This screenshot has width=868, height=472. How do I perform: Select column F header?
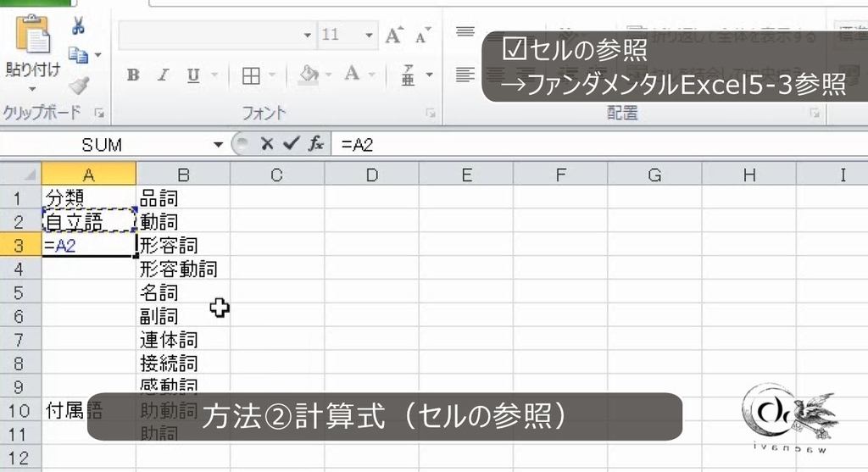pos(560,175)
